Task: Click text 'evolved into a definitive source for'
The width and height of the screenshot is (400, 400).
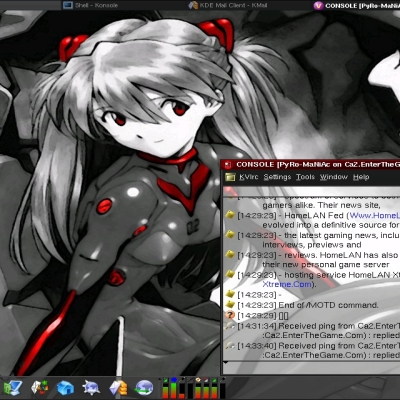Action: pos(331,225)
